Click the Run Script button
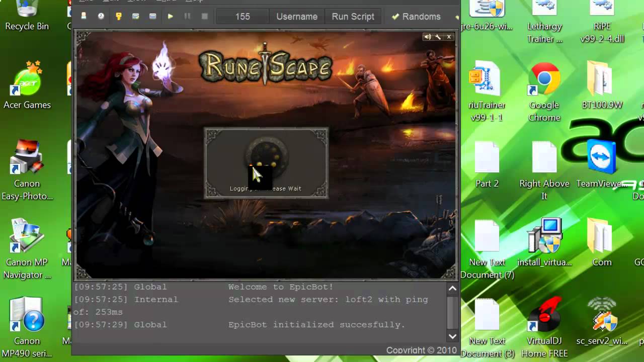The image size is (644, 362). (353, 17)
